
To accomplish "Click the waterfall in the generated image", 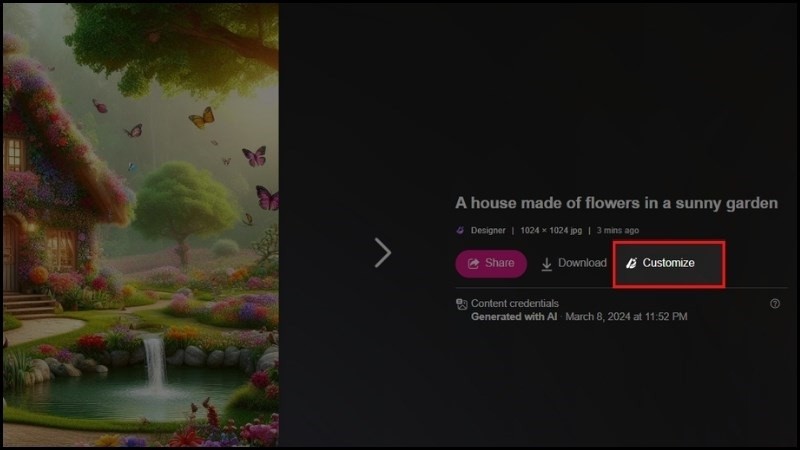I will pyautogui.click(x=155, y=363).
